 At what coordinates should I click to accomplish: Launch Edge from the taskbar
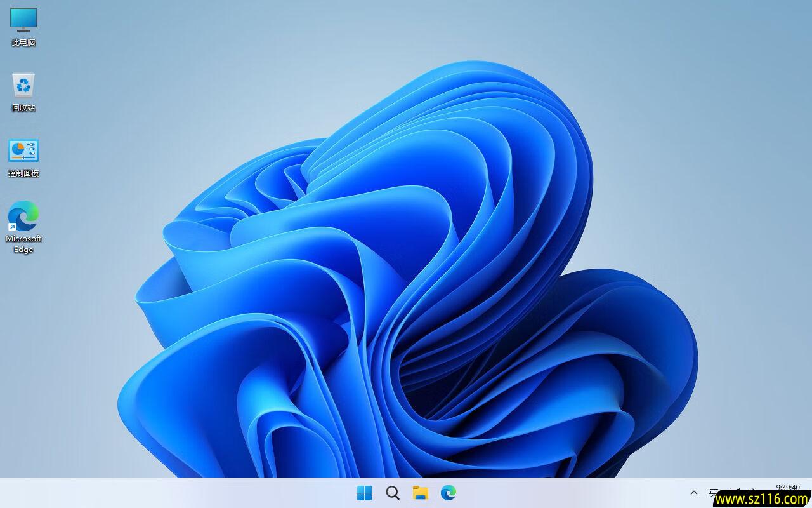pyautogui.click(x=449, y=493)
